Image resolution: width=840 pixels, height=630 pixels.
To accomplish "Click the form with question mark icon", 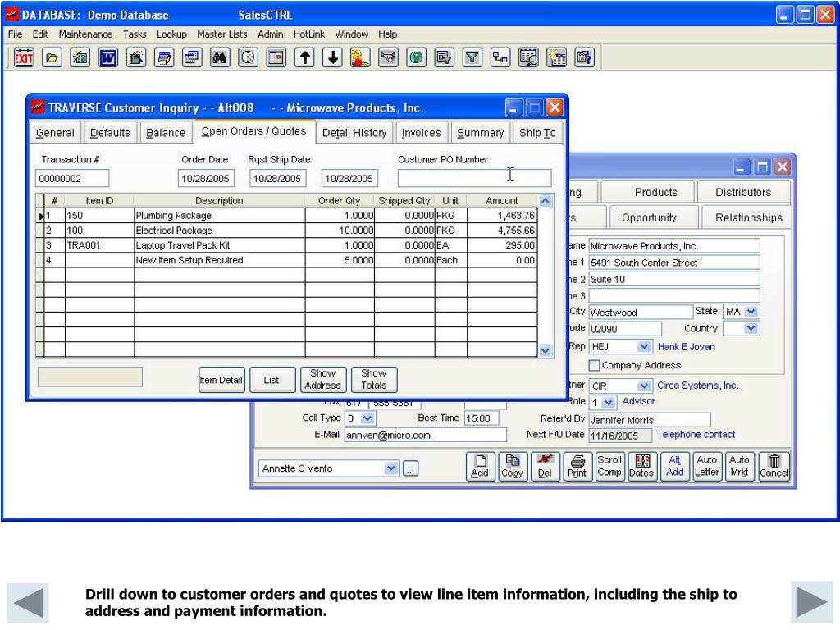I will 584,57.
